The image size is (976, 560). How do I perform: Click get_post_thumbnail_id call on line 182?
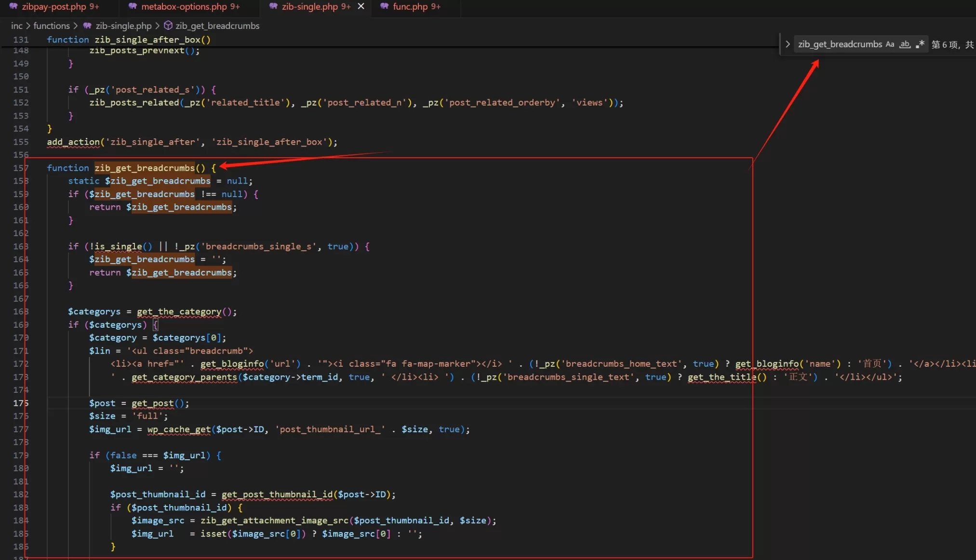point(277,494)
